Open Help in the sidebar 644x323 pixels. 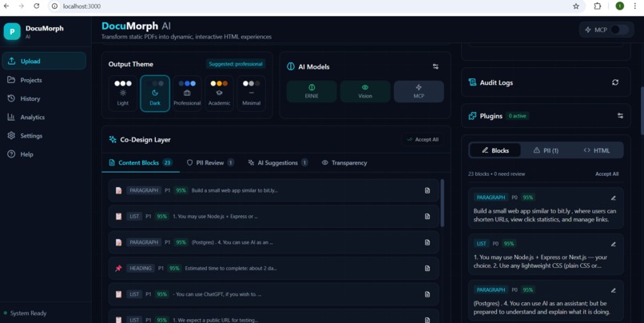tap(44, 154)
